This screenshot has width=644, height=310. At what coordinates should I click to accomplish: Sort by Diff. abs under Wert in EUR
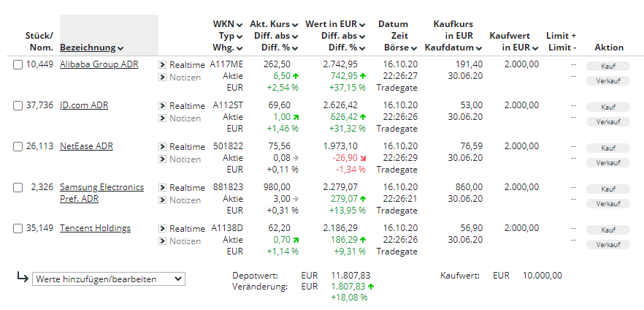(343, 36)
